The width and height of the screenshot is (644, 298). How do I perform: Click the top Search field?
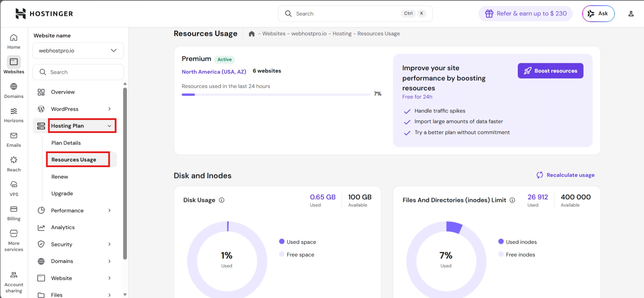pos(355,14)
